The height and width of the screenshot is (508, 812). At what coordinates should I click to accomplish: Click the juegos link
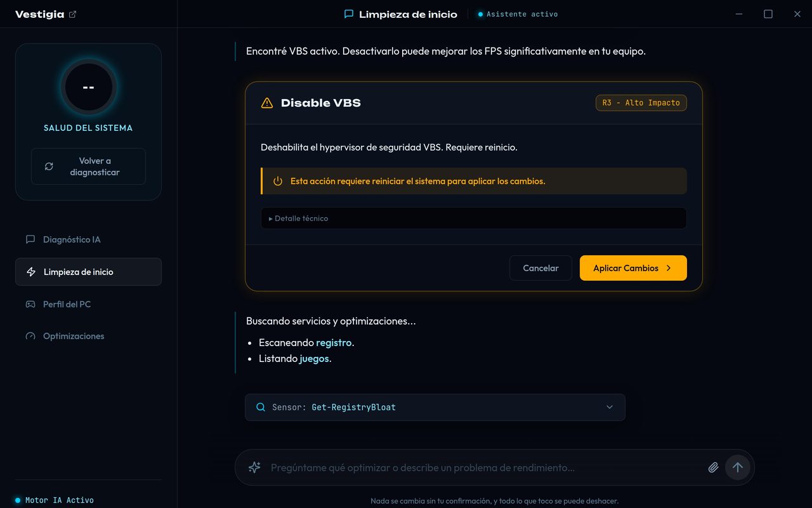click(x=314, y=358)
